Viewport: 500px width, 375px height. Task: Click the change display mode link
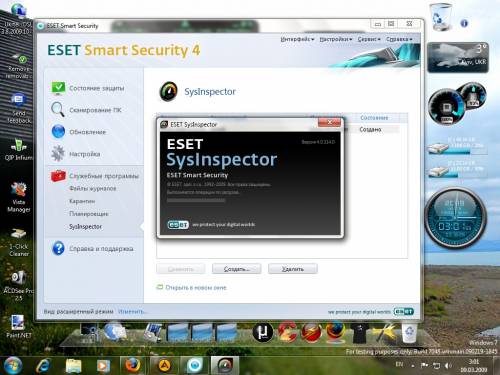tap(132, 311)
